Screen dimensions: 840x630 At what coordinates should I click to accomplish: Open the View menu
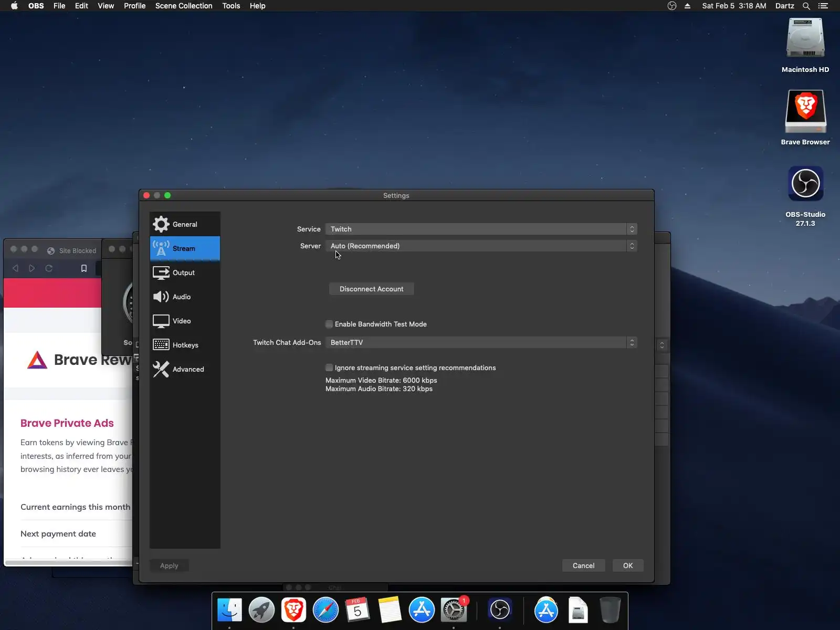pos(106,6)
